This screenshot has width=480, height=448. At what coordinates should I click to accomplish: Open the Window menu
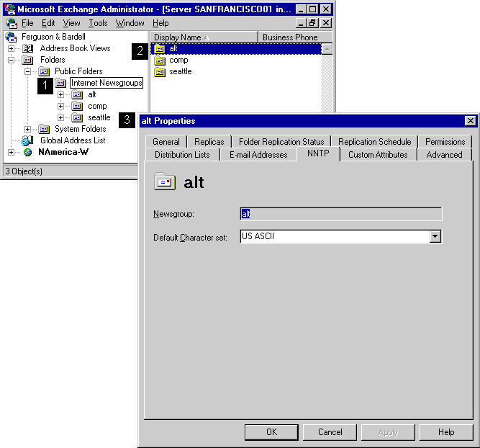coord(130,23)
